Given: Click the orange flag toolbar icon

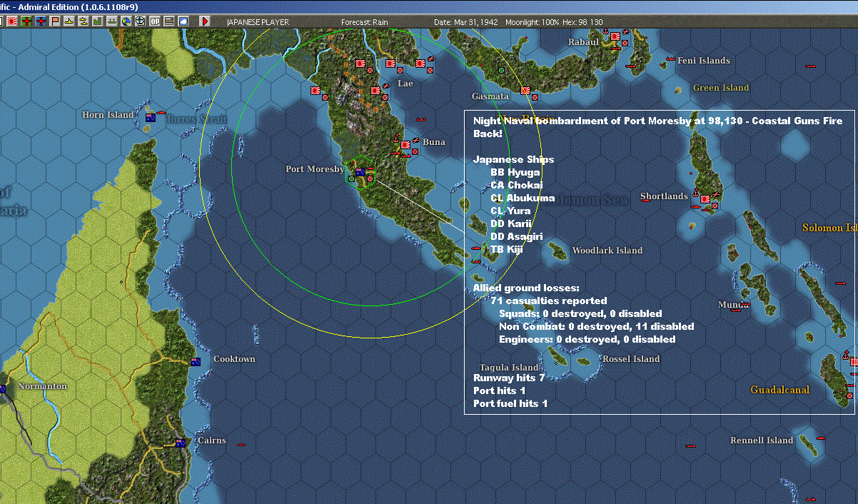Looking at the screenshot, I should click(55, 21).
